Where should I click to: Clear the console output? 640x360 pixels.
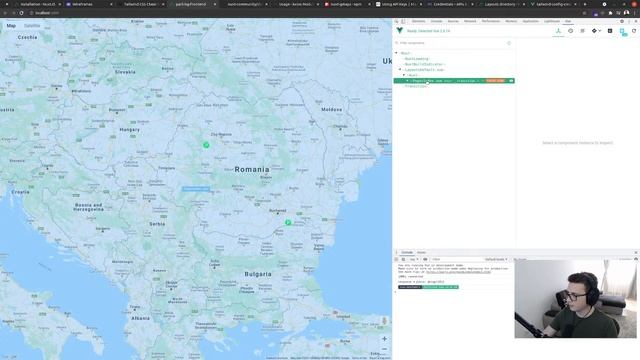tap(403, 259)
